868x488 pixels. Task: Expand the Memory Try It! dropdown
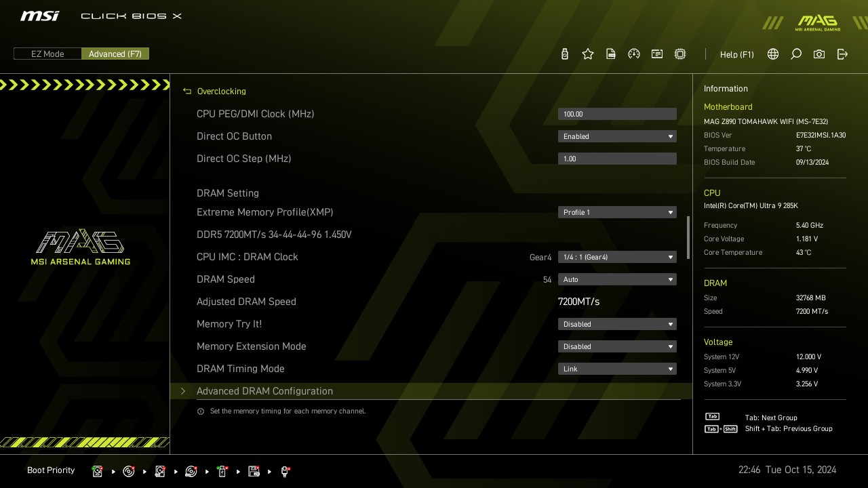[x=617, y=324]
